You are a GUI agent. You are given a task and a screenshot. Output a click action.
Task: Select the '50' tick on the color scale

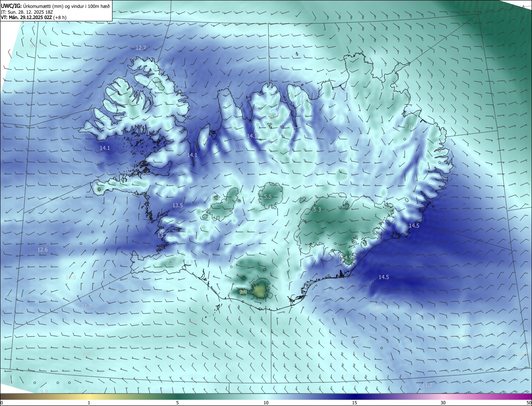pyautogui.click(x=529, y=403)
